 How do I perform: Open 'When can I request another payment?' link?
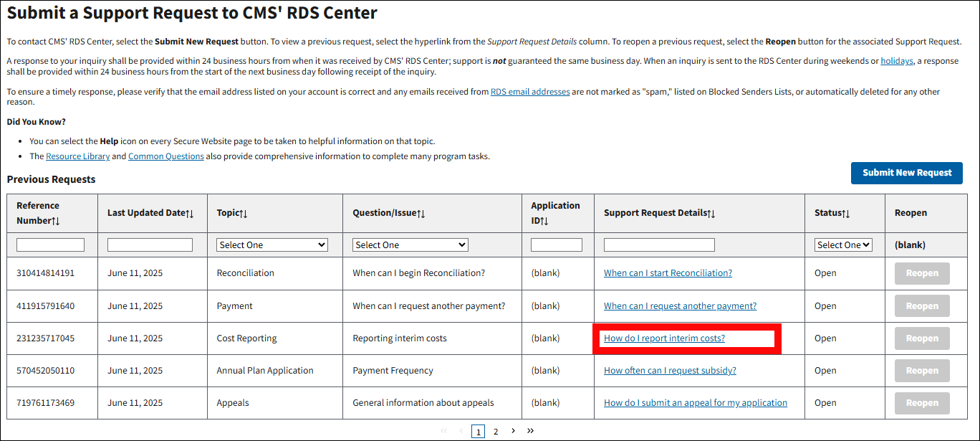680,306
